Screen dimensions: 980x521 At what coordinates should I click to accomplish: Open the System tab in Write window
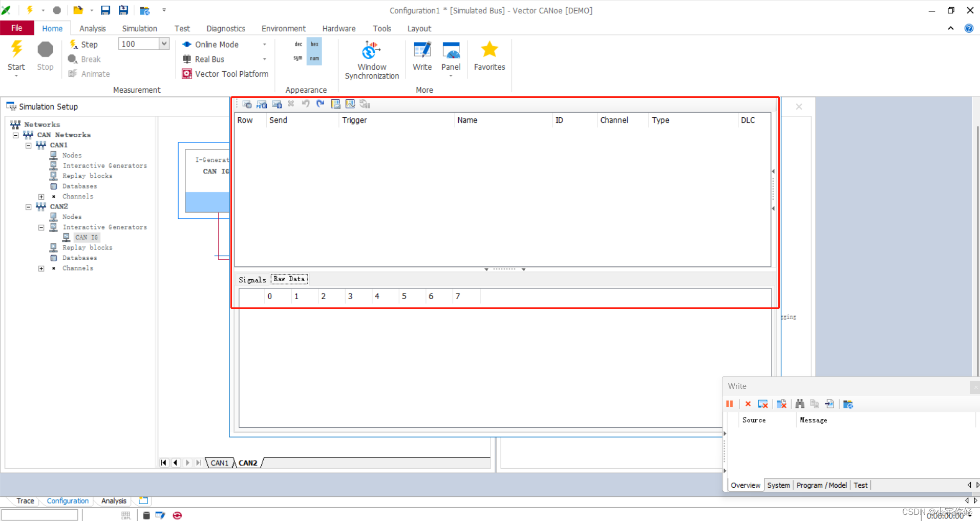tap(778, 485)
